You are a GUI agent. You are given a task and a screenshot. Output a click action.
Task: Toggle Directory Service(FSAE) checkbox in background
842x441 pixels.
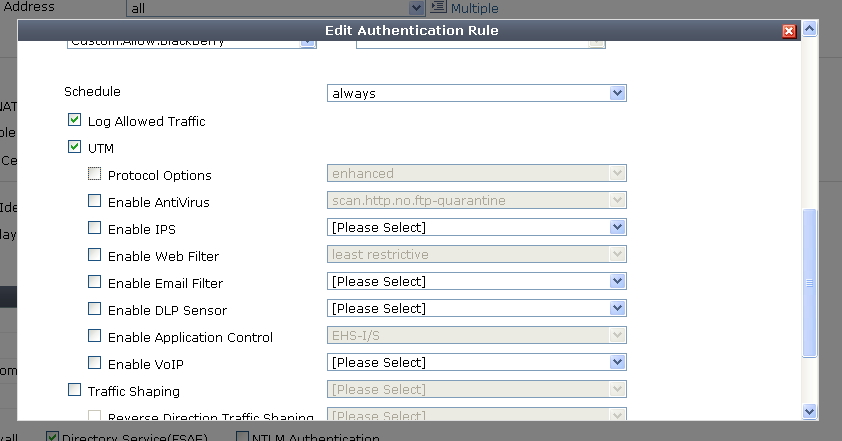52,437
